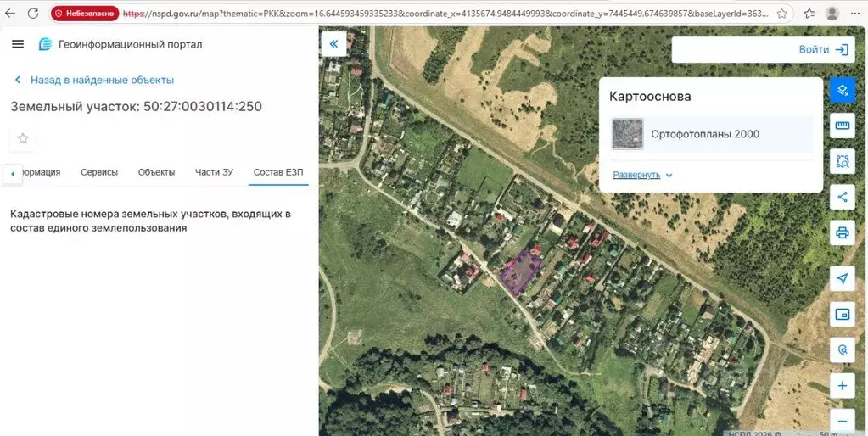868x436 pixels.
Task: Switch to the Объекты tab
Action: tap(157, 172)
